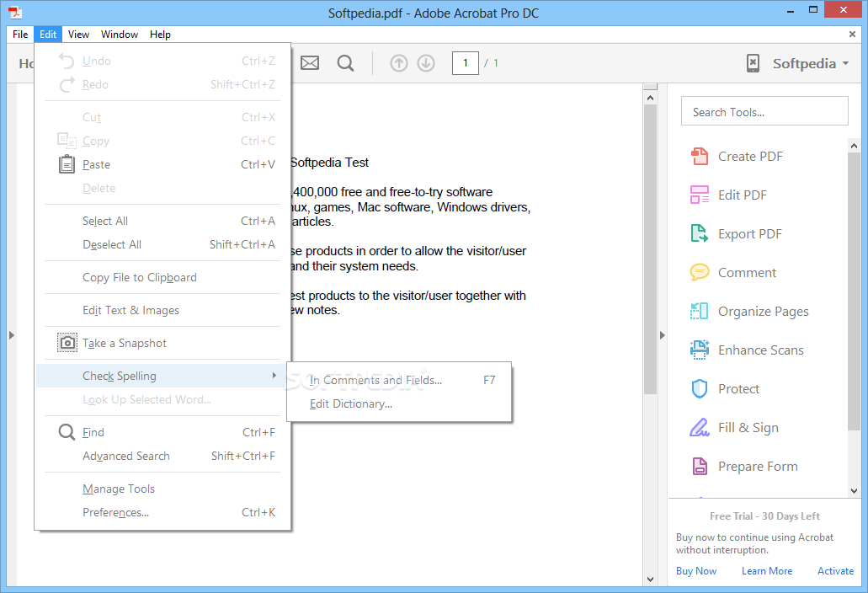868x593 pixels.
Task: Click the Edit menu title
Action: (x=48, y=35)
